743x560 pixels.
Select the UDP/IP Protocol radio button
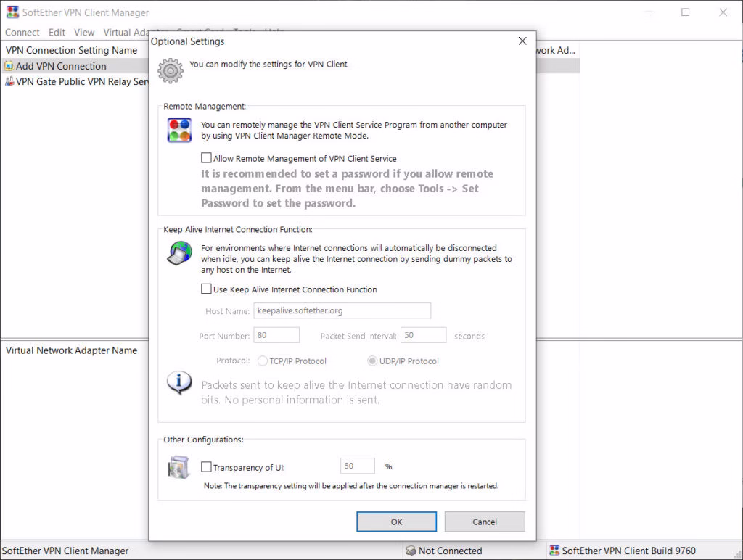tap(372, 361)
